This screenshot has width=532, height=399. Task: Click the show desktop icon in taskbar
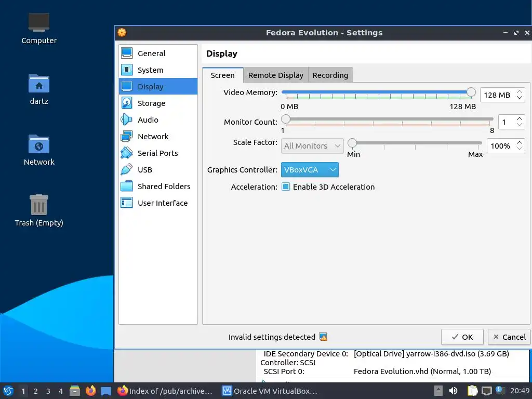click(x=106, y=391)
